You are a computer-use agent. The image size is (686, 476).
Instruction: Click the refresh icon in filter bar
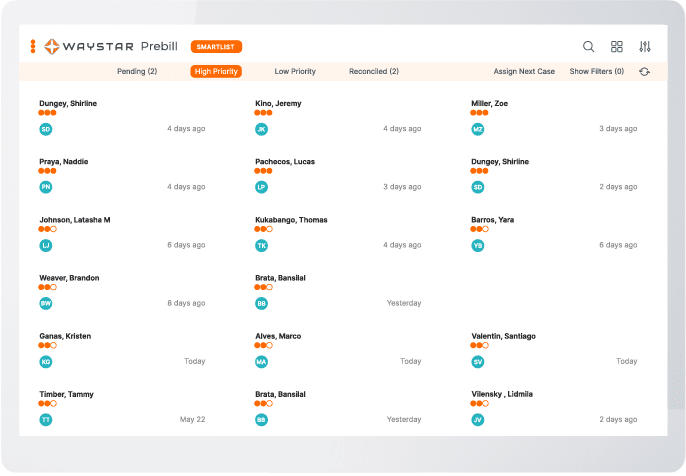pos(645,72)
